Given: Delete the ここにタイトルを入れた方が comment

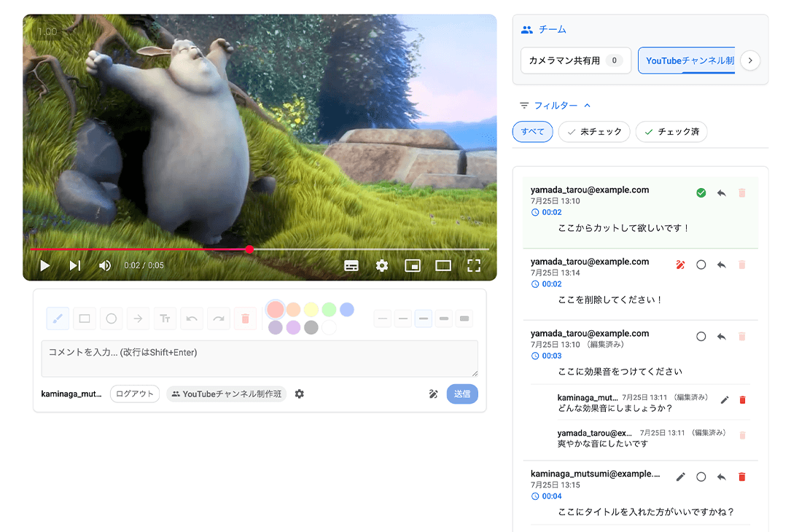Looking at the screenshot, I should click(x=742, y=477).
